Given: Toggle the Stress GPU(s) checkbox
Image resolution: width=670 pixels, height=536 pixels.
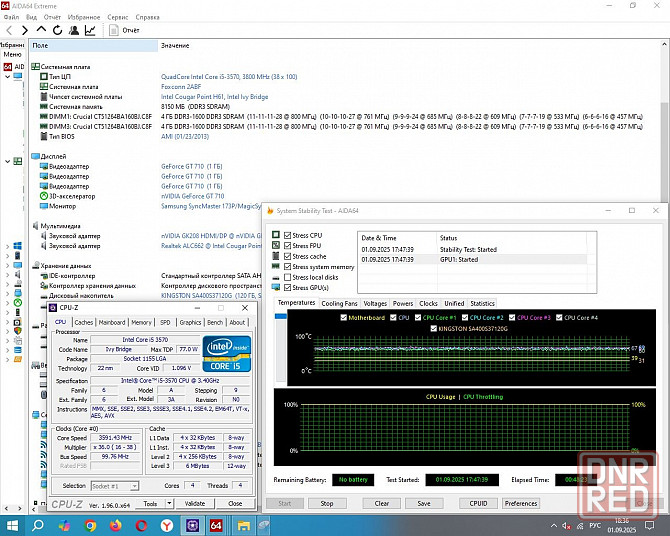Looking at the screenshot, I should [288, 288].
